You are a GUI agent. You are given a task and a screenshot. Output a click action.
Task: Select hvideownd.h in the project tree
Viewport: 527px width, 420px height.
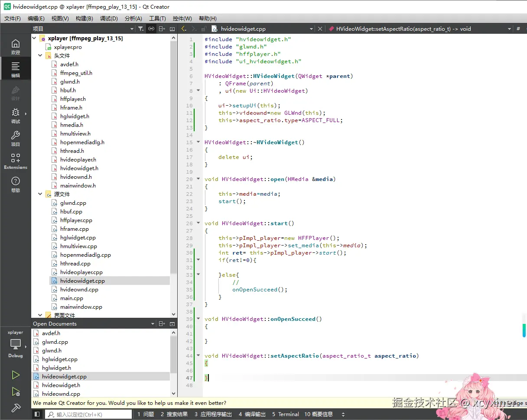point(76,177)
